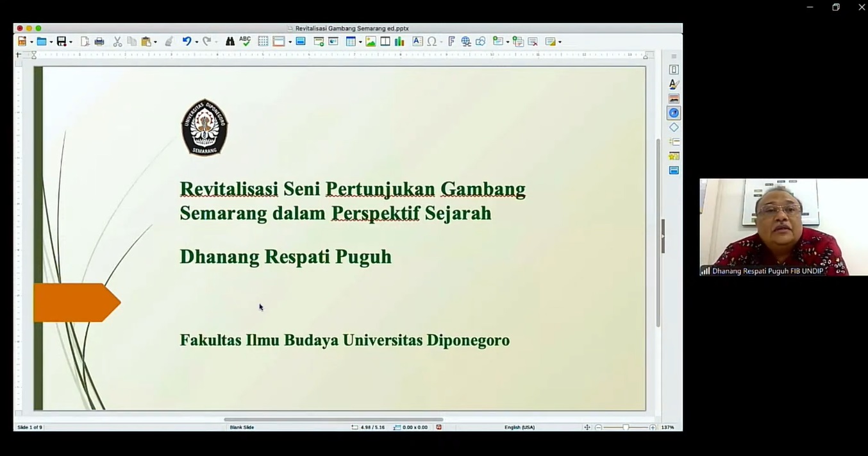Run the spelling check (ABC icon)
The height and width of the screenshot is (456, 868).
245,41
